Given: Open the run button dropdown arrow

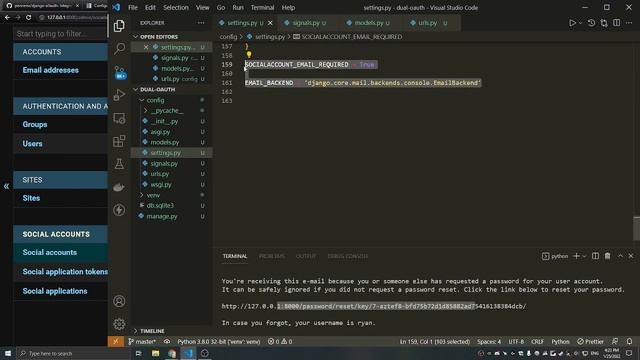Looking at the screenshot, I should (580, 23).
